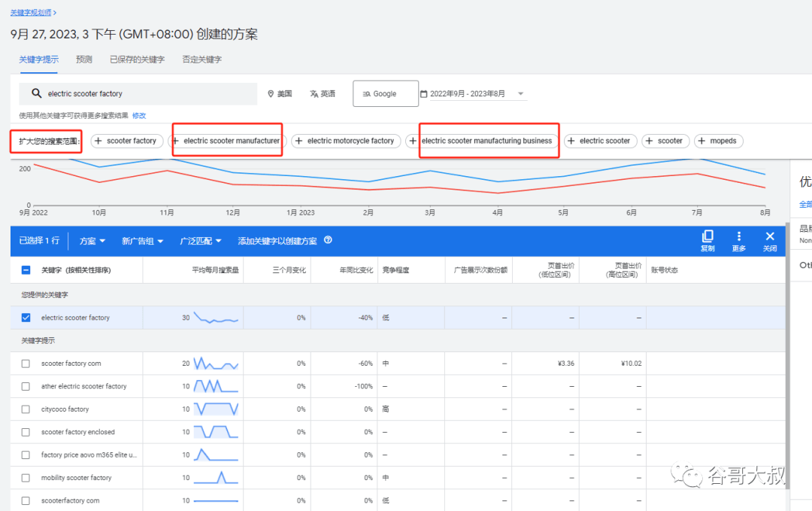Click the copy icon in blue toolbar

(707, 236)
